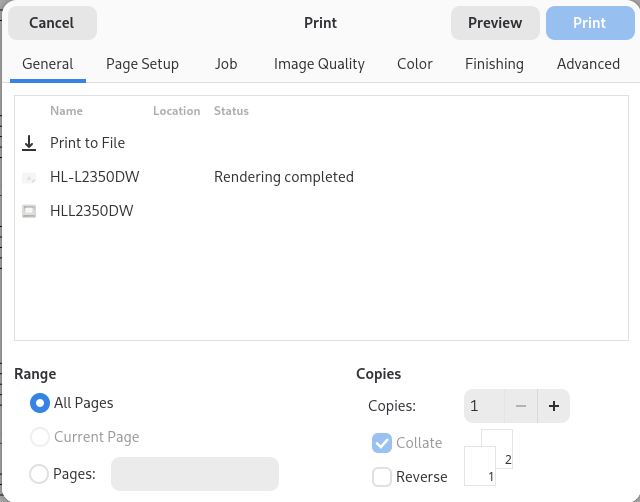Screen dimensions: 640x502
Task: Click the HL-L2350DW printer icon
Action: [x=29, y=178]
